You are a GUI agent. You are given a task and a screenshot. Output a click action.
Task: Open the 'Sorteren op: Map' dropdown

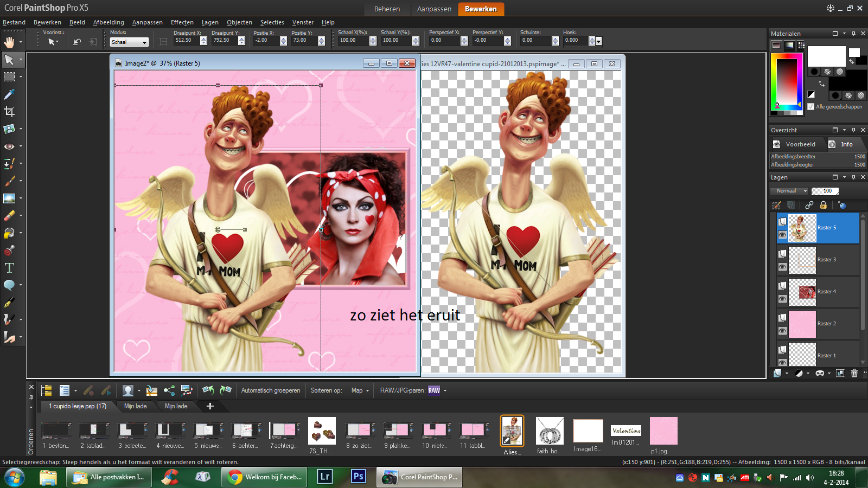click(360, 390)
